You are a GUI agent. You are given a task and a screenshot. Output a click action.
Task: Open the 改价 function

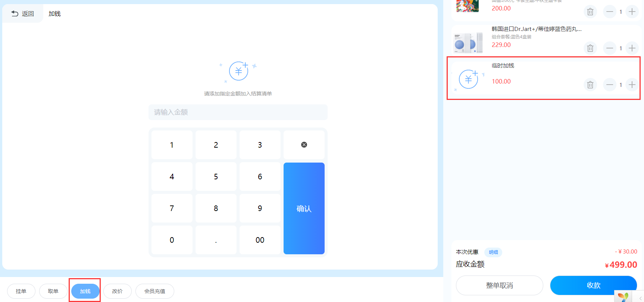pyautogui.click(x=118, y=291)
